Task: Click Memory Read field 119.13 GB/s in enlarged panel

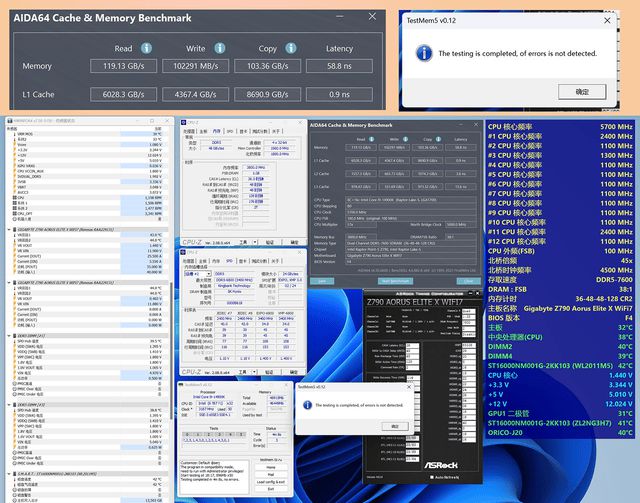Action: (x=123, y=66)
